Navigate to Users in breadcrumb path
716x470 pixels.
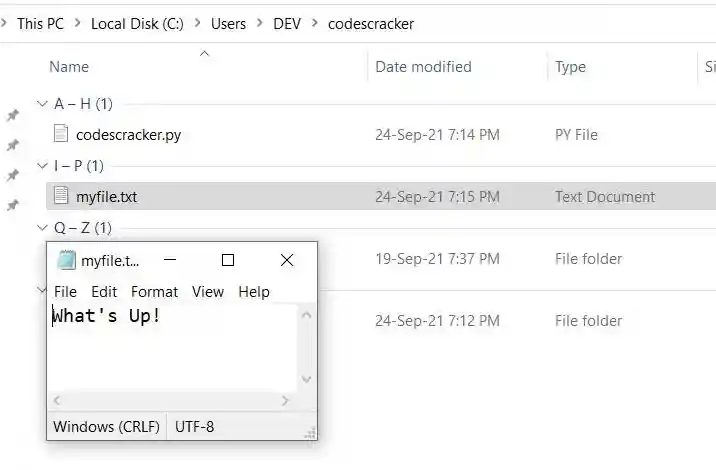tap(228, 24)
